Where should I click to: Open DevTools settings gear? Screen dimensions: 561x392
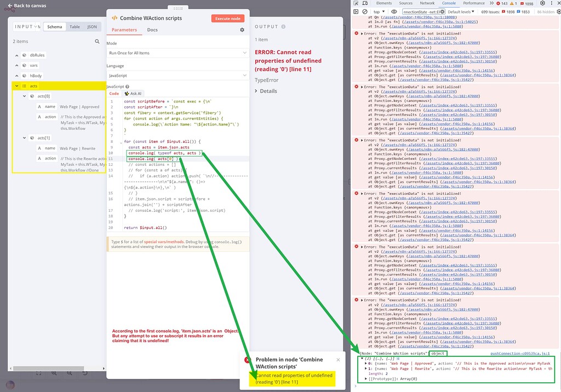pyautogui.click(x=542, y=3)
